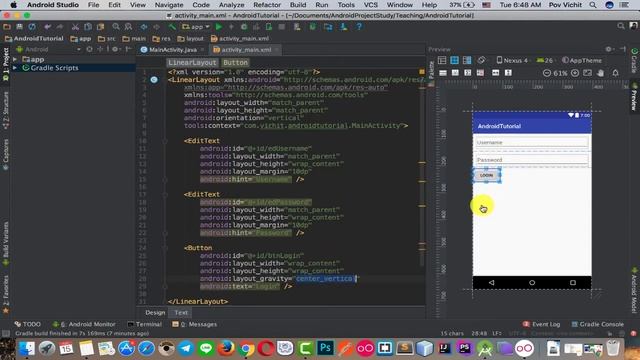
Task: Click the Replace toolbar icon
Action: click(128, 27)
